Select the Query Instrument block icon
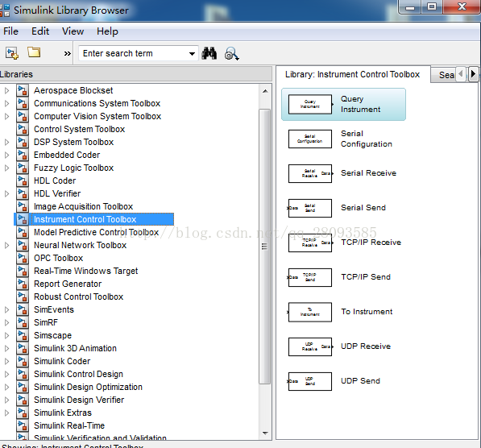 pyautogui.click(x=310, y=104)
